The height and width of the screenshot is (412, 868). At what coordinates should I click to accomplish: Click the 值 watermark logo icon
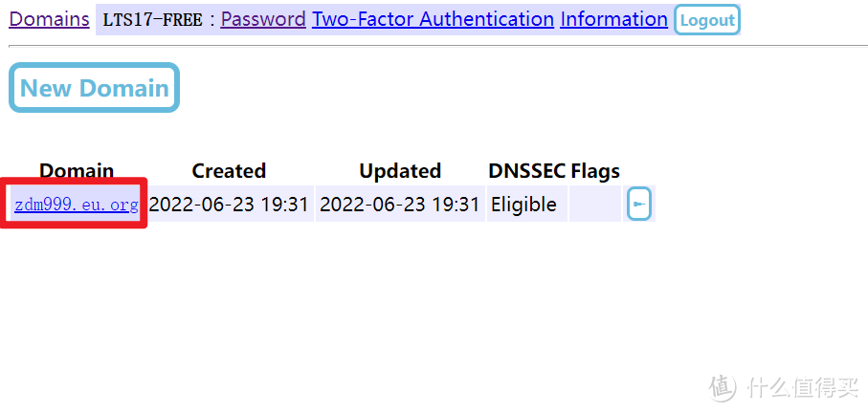pos(723,386)
